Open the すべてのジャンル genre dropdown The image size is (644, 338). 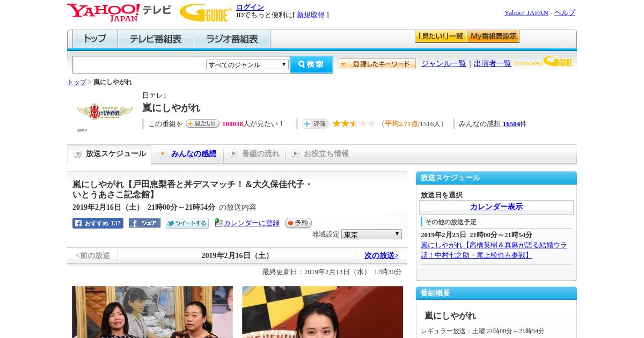[x=247, y=64]
